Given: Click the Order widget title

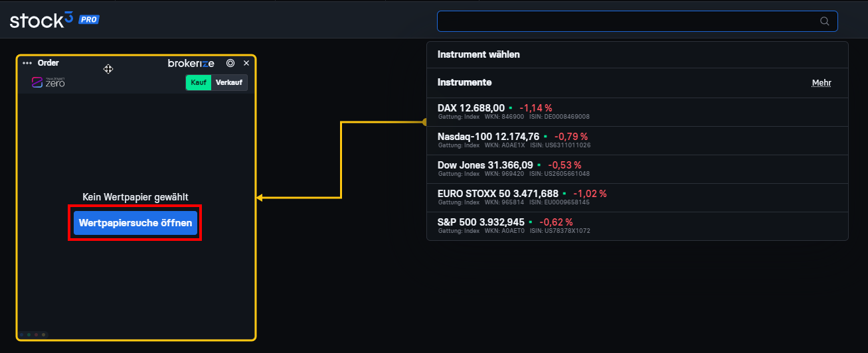Looking at the screenshot, I should point(48,63).
